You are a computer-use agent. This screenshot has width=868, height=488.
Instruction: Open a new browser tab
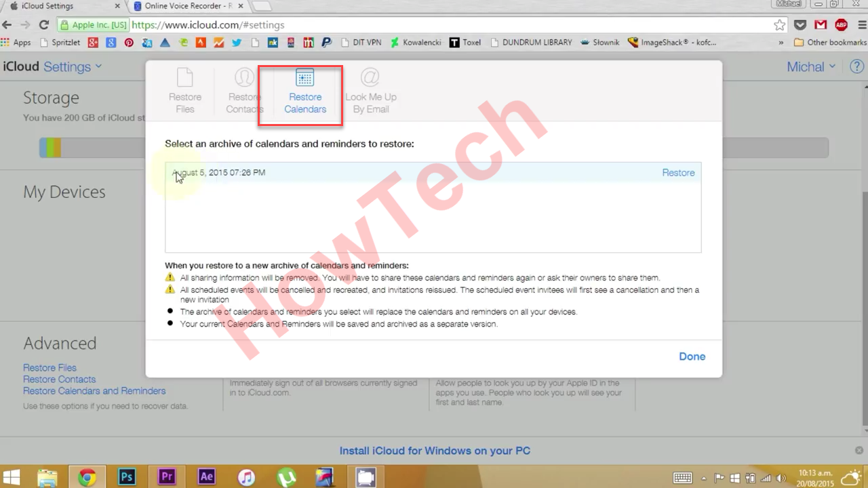tap(262, 6)
